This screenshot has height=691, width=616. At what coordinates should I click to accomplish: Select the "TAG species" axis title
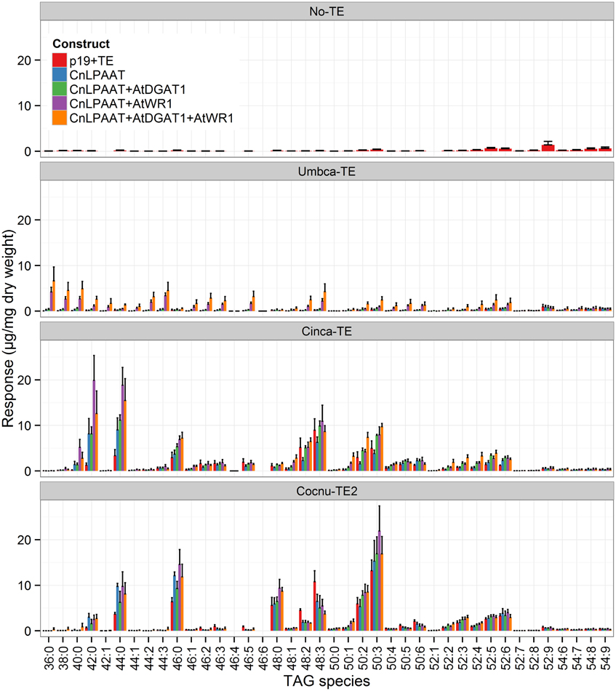[x=327, y=681]
